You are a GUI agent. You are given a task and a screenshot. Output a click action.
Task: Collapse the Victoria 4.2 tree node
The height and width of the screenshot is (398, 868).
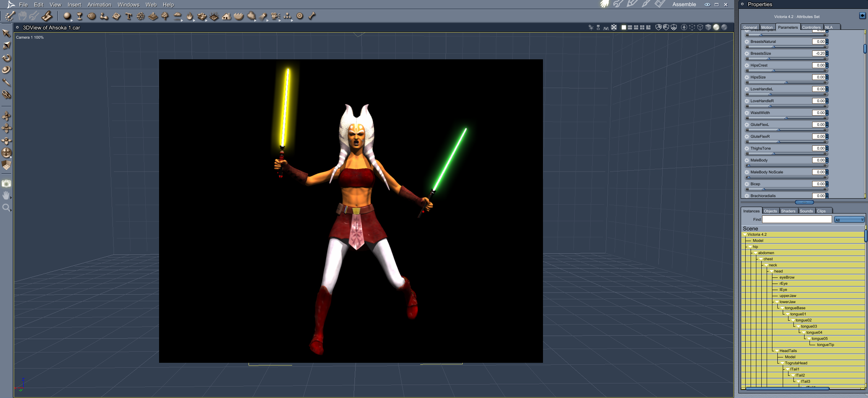tap(745, 235)
